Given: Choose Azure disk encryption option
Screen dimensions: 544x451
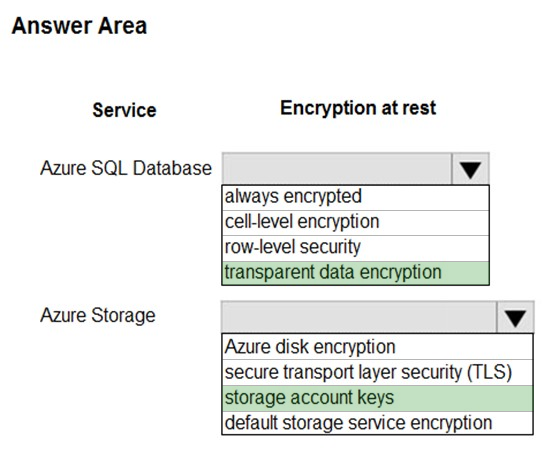Looking at the screenshot, I should point(377,347).
